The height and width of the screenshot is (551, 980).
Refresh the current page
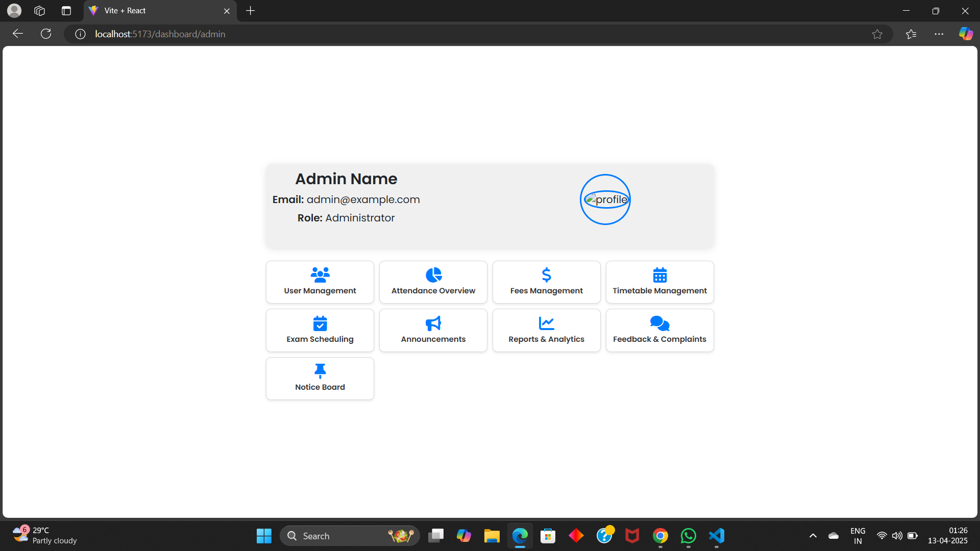point(46,34)
